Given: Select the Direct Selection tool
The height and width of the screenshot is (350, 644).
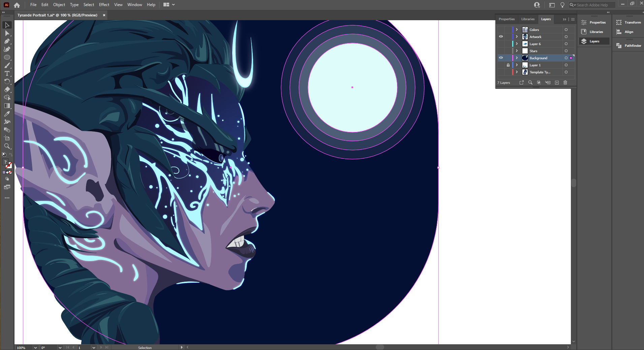Looking at the screenshot, I should (x=7, y=33).
